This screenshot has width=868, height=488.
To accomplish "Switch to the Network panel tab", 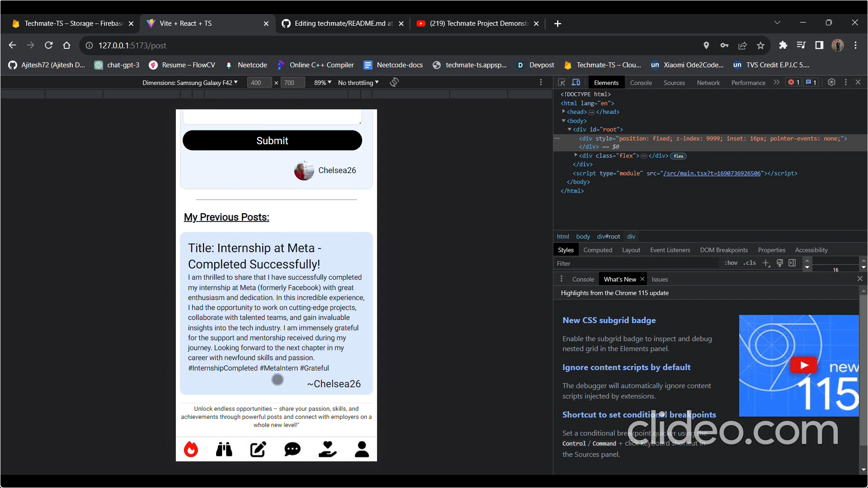I will click(x=708, y=83).
